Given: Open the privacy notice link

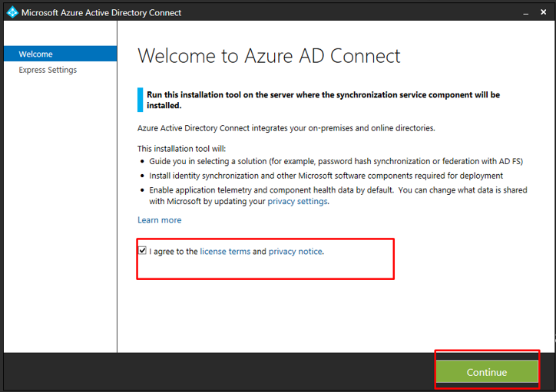Looking at the screenshot, I should (x=296, y=252).
